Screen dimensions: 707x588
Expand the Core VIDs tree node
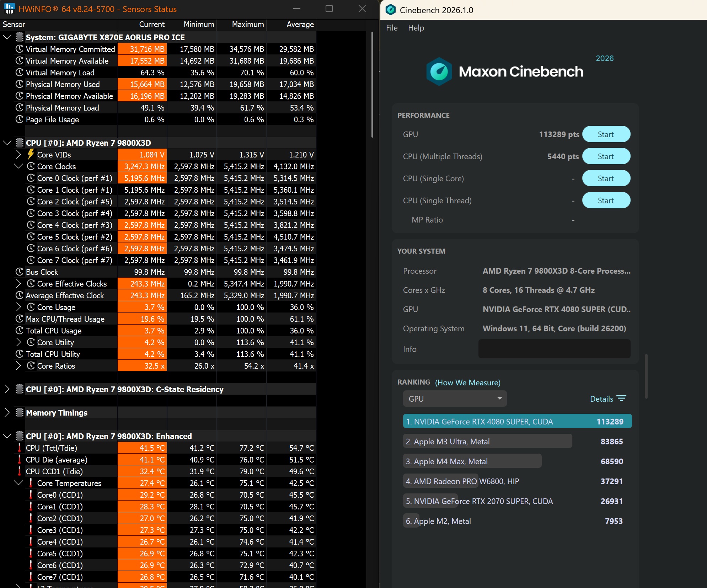point(18,155)
